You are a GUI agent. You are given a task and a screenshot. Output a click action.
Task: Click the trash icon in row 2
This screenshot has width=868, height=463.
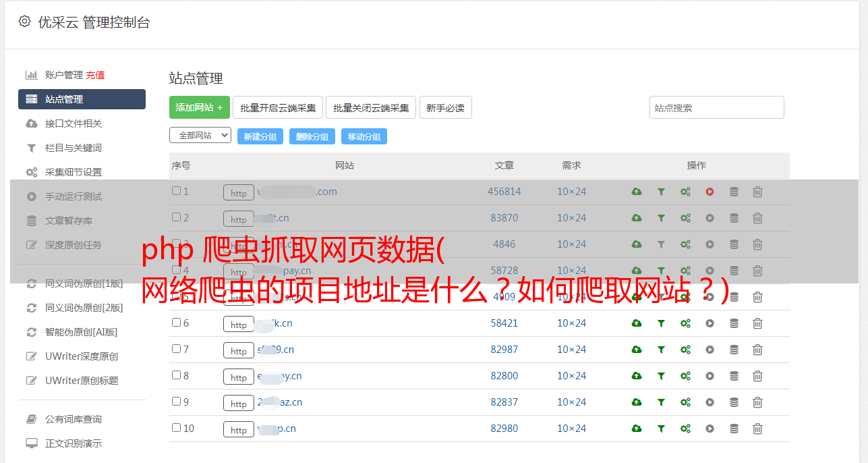point(757,218)
